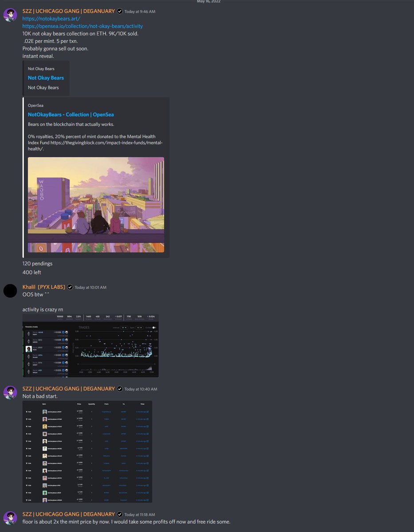Click the 'floor is about 2x the mint price' message
The image size is (414, 532).
coord(126,522)
